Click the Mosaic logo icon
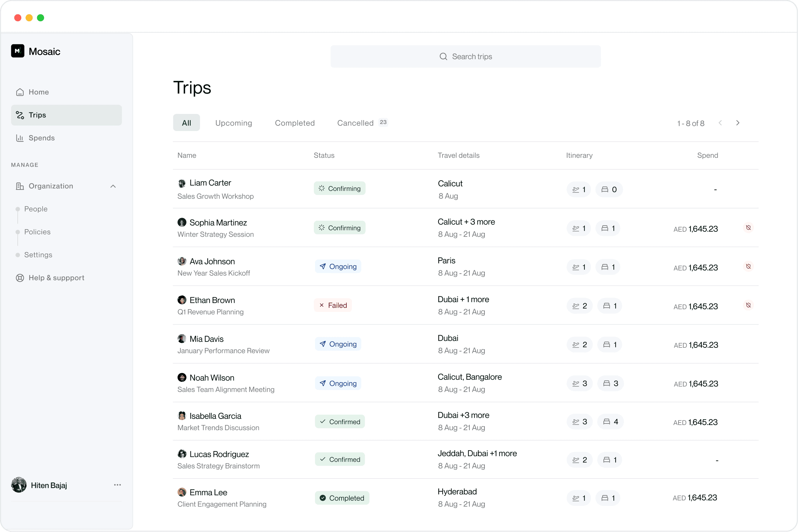This screenshot has width=798, height=532. [18, 51]
